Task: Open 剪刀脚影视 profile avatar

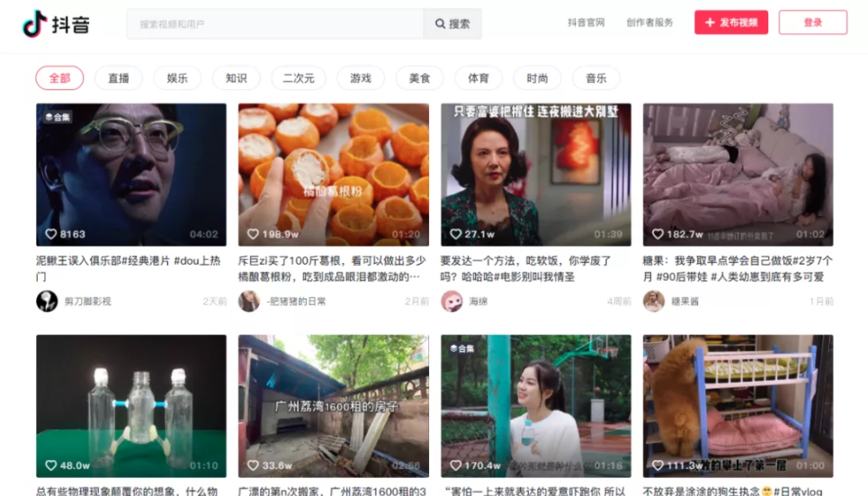Action: pos(47,302)
